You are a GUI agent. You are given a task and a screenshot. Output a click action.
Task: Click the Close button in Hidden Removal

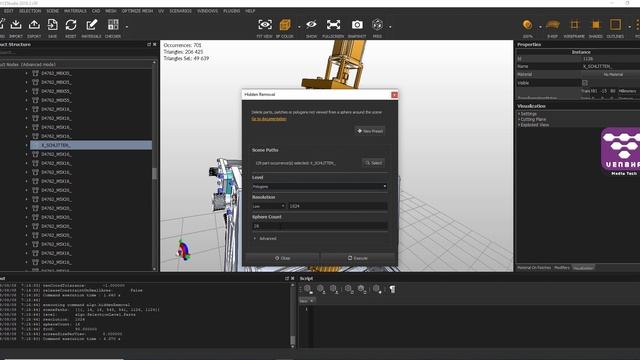[282, 258]
